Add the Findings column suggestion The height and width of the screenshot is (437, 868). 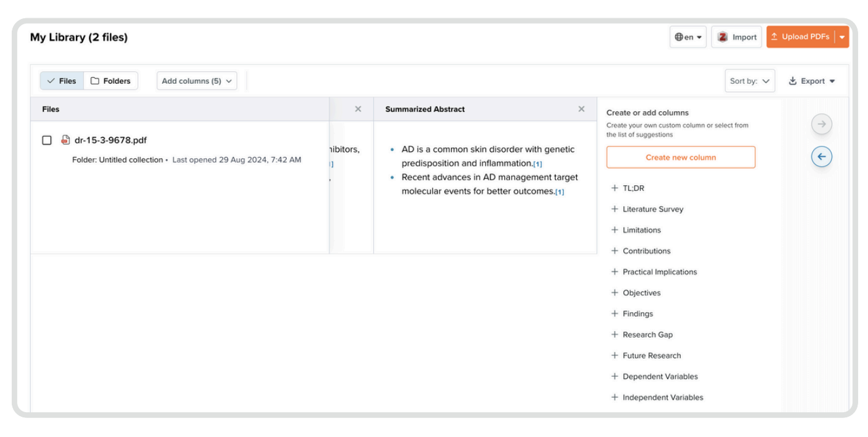point(632,314)
